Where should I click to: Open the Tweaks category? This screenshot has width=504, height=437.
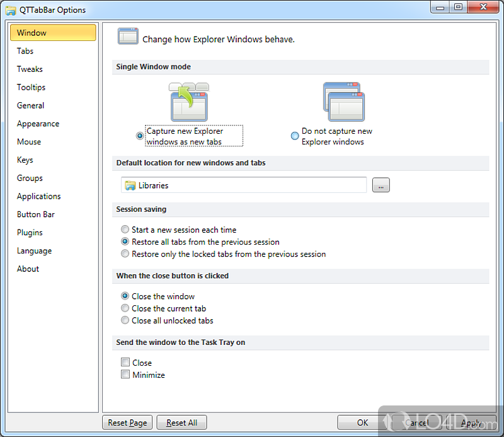pyautogui.click(x=30, y=69)
